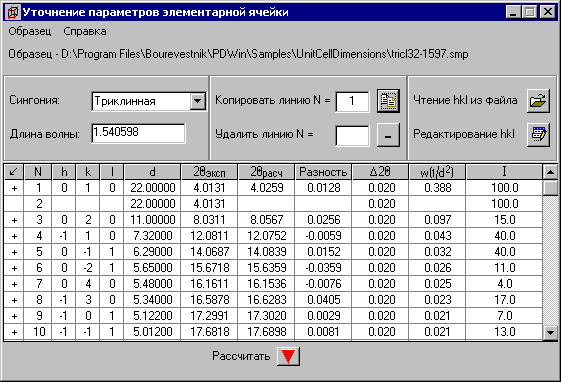Image resolution: width=561 pixels, height=382 pixels.
Task: Click the Разность column header
Action: 323,172
